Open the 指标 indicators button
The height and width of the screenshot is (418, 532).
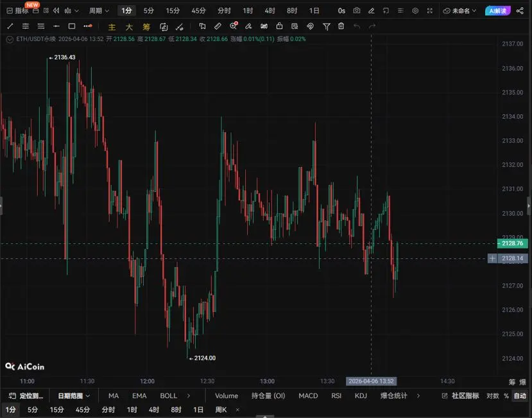point(17,11)
